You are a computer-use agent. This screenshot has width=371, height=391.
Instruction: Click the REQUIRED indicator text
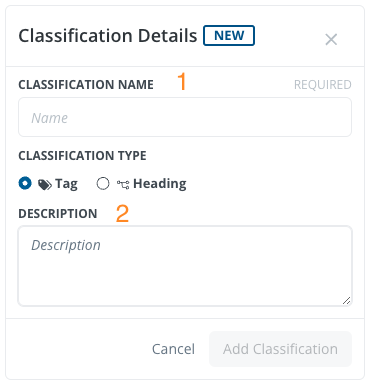[x=323, y=85]
